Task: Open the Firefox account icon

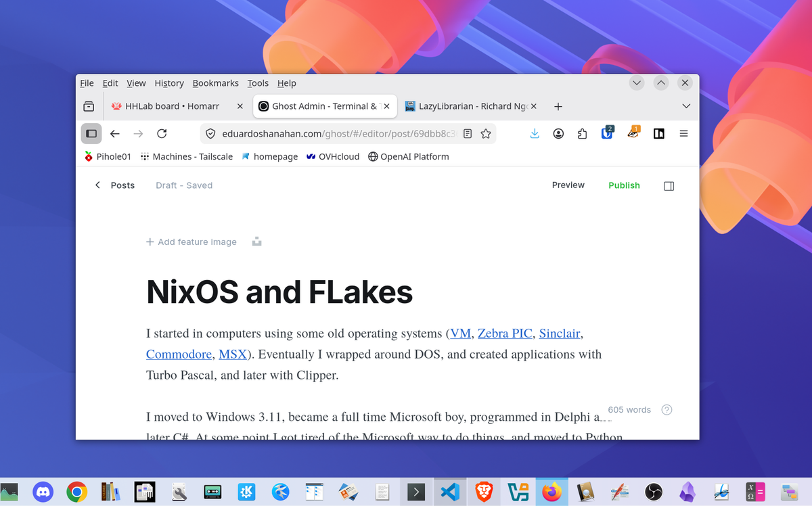Action: tap(558, 133)
